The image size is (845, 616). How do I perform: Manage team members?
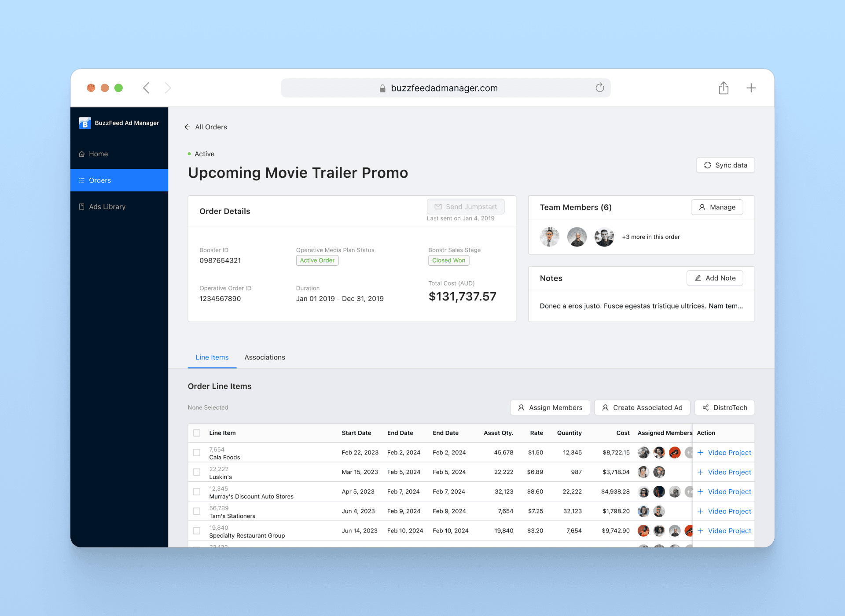pyautogui.click(x=717, y=207)
